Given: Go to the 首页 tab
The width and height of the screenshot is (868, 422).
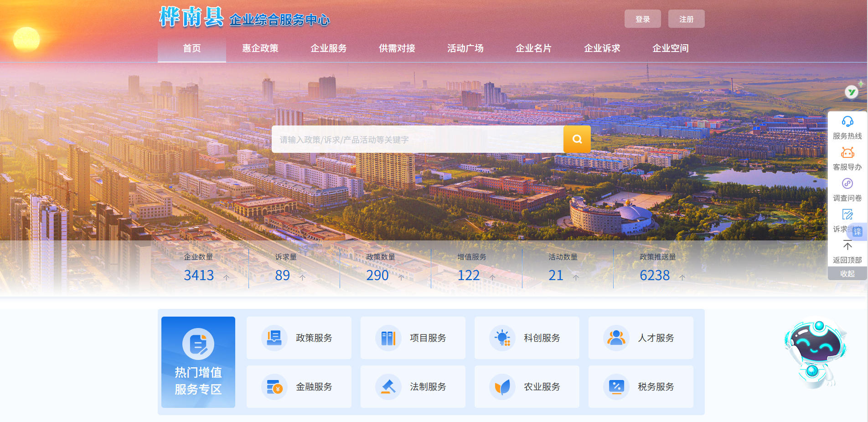Looking at the screenshot, I should coord(192,48).
